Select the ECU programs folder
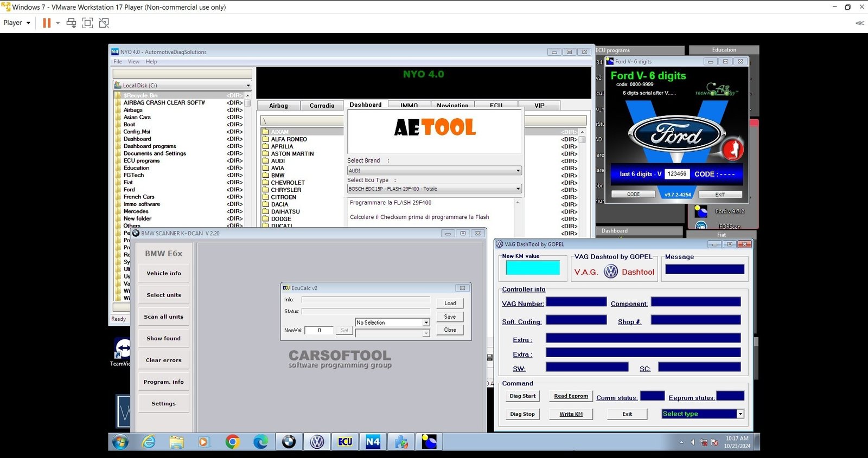This screenshot has width=868, height=458. (142, 160)
